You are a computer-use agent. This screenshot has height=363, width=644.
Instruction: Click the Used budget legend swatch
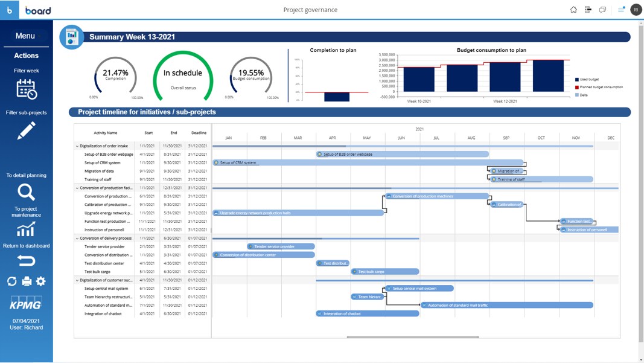click(576, 79)
